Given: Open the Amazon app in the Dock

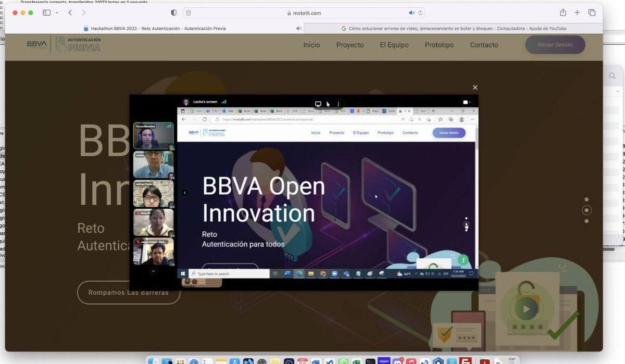Looking at the screenshot, I should click(384, 361).
